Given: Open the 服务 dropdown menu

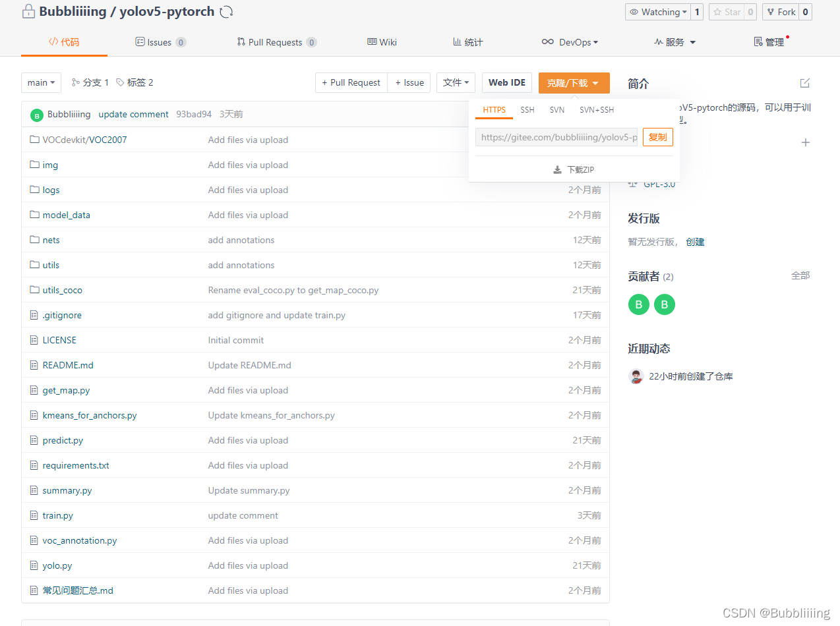Looking at the screenshot, I should (675, 42).
